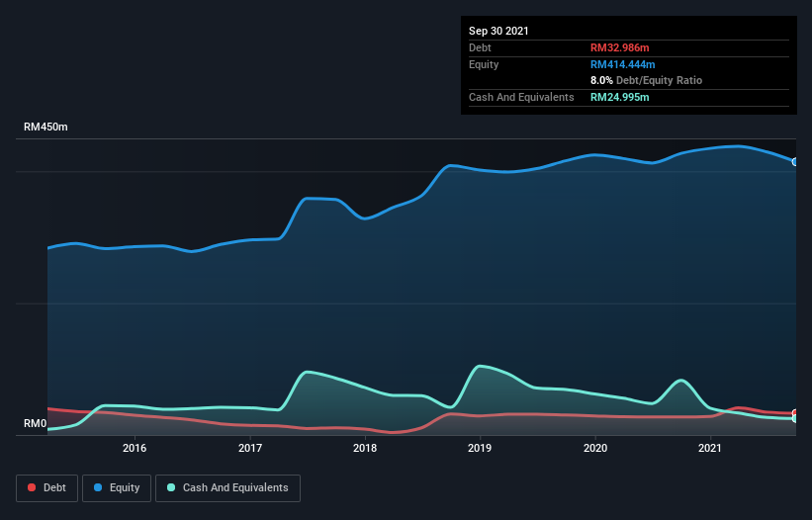Click the RM450m y-axis label
The width and height of the screenshot is (812, 520).
[45, 128]
